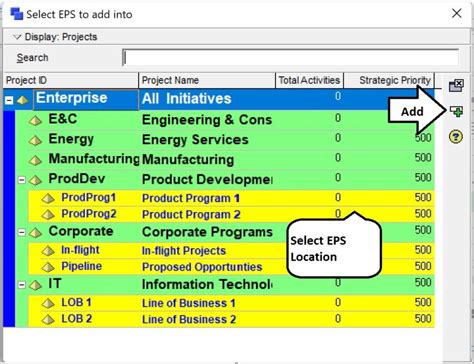Sort by Strategic Priority column header
The height and width of the screenshot is (364, 474).
coord(389,80)
